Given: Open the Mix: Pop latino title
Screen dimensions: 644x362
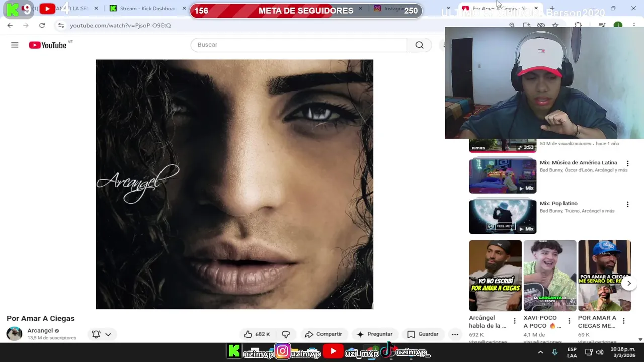Looking at the screenshot, I should [558, 204].
